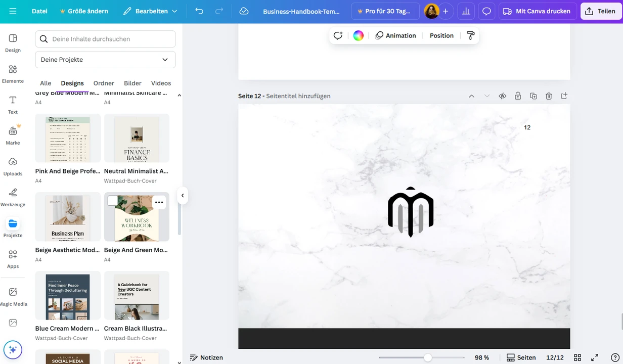Image resolution: width=623 pixels, height=364 pixels.
Task: Open the Uploads sidebar panel
Action: [x=13, y=166]
